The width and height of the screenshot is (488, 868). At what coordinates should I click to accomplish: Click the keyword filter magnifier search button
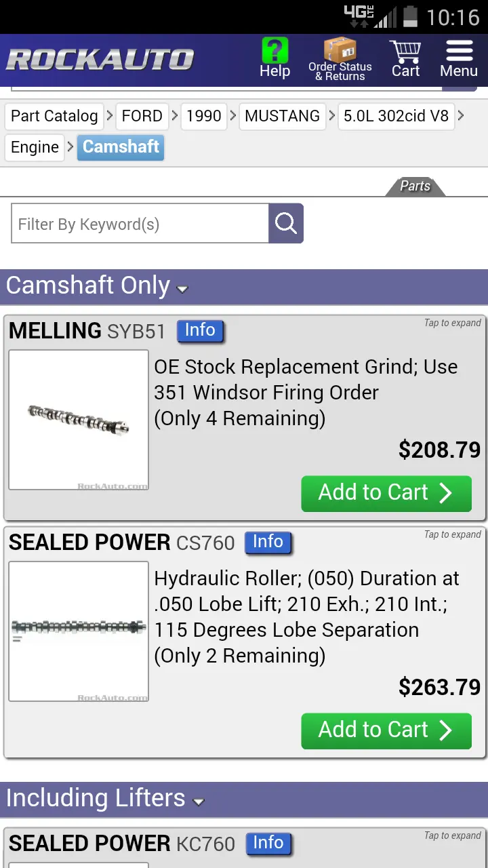286,223
